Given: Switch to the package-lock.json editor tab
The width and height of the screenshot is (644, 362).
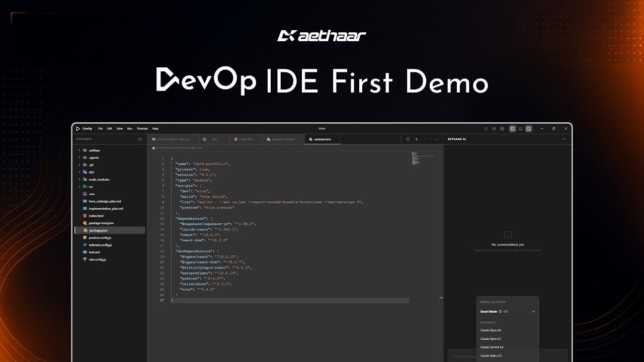Looking at the screenshot, I should pyautogui.click(x=284, y=139).
